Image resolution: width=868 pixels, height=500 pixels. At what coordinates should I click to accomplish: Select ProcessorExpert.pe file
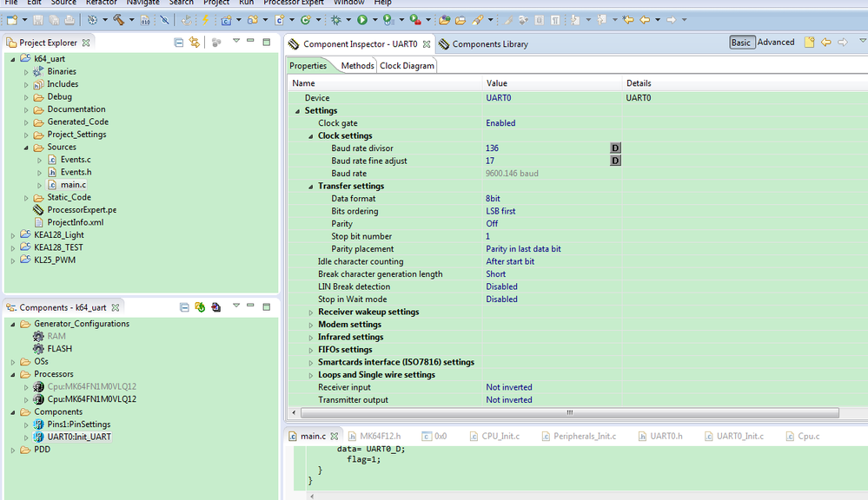[82, 209]
